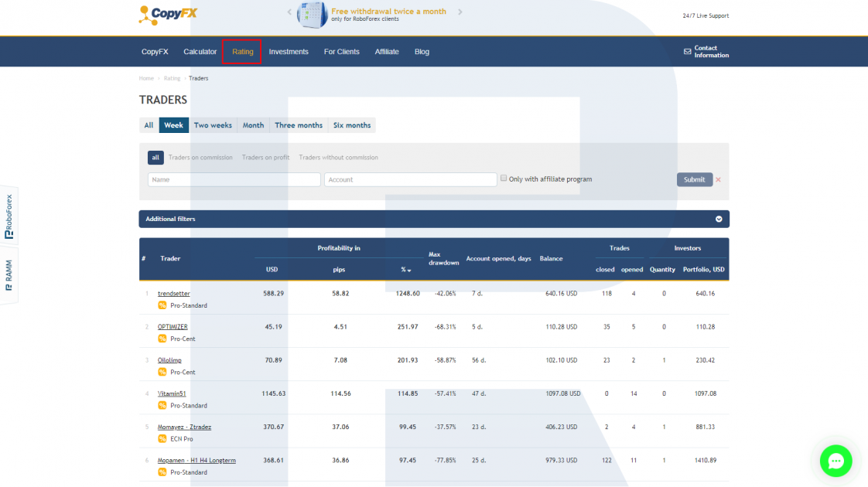
Task: Show previous banner with left arrow
Action: tap(289, 12)
